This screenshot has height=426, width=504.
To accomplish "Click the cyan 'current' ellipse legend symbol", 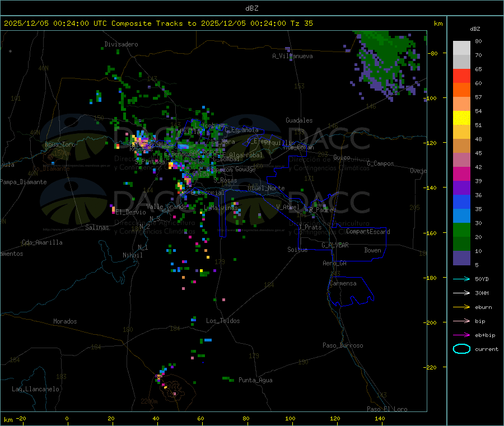I will (x=461, y=349).
